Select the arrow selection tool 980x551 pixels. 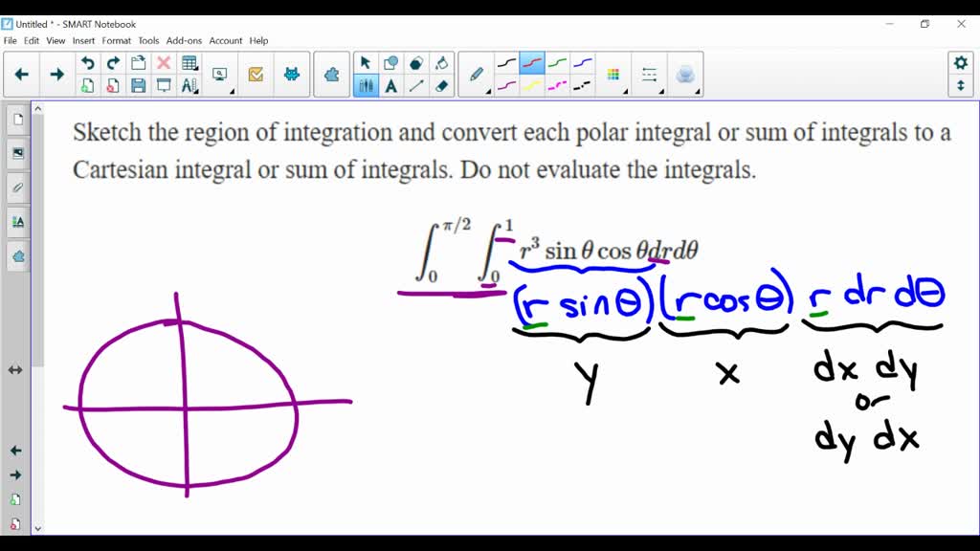(366, 60)
